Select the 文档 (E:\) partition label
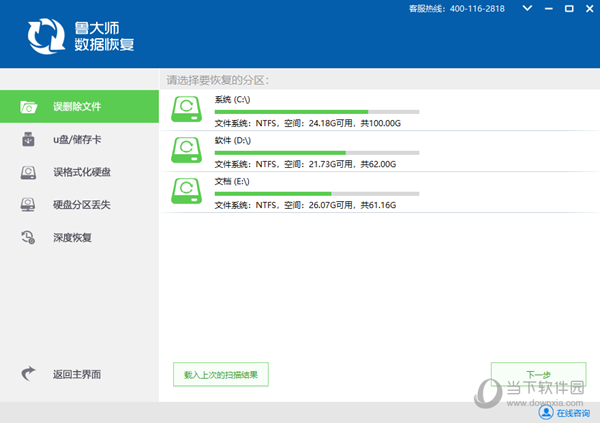The image size is (600, 423). 232,181
